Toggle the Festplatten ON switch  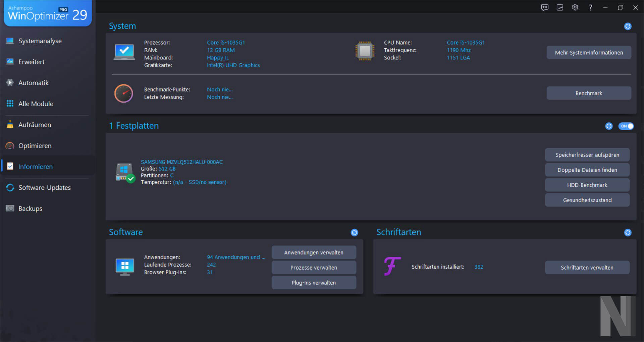pyautogui.click(x=626, y=126)
